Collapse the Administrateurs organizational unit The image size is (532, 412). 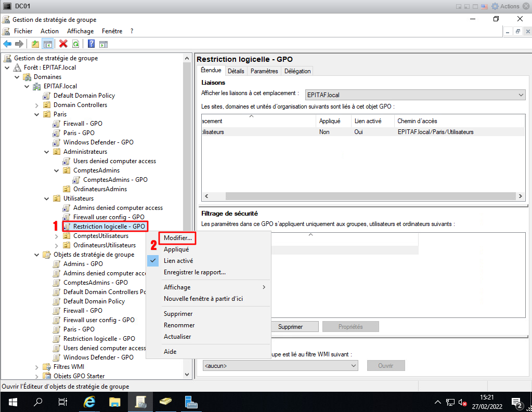coord(46,152)
